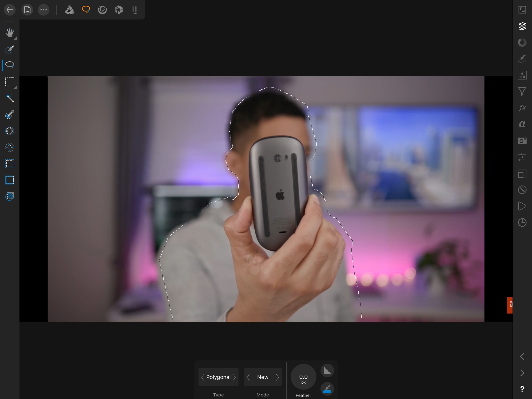Open the Brushes studio
The height and width of the screenshot is (399, 532).
tap(522, 59)
